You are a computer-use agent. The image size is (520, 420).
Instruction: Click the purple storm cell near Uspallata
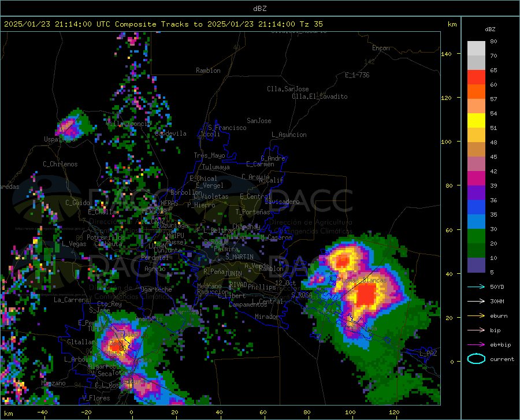(69, 128)
